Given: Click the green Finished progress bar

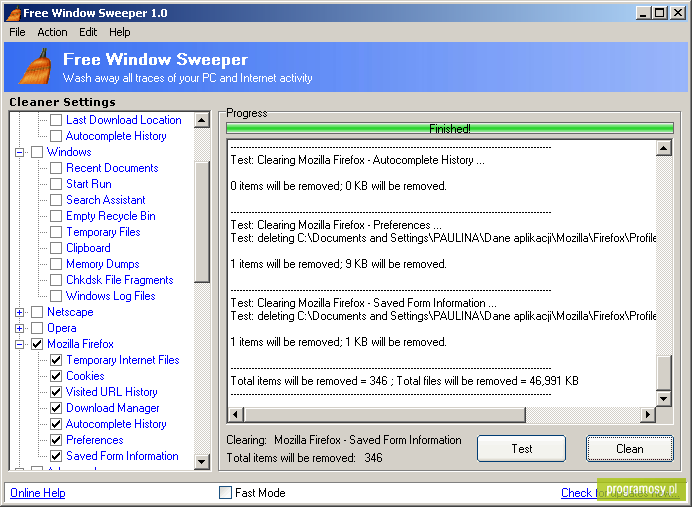Looking at the screenshot, I should [450, 128].
